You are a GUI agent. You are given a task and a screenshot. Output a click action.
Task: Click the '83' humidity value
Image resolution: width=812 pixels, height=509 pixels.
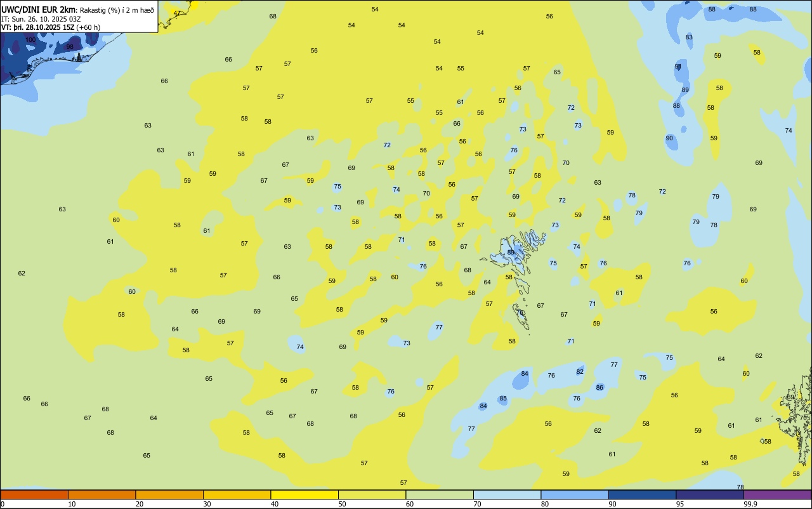689,37
